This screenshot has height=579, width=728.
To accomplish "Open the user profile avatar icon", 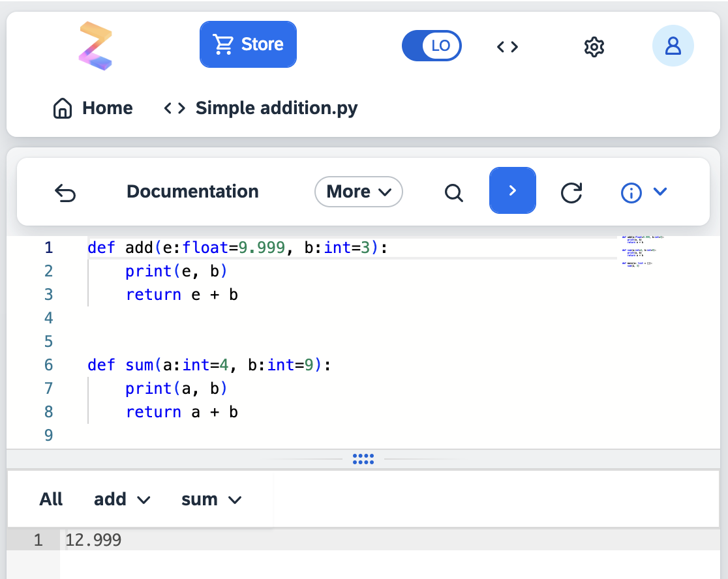I will [x=673, y=46].
